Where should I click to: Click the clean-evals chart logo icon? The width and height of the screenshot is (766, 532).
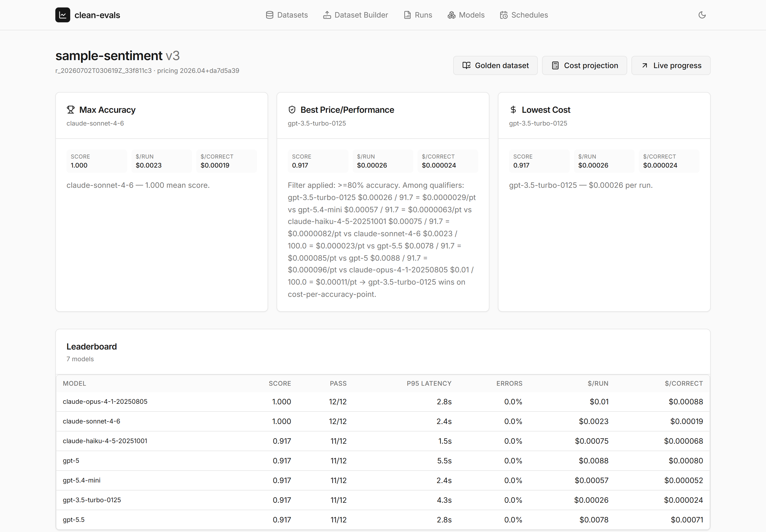click(x=63, y=15)
